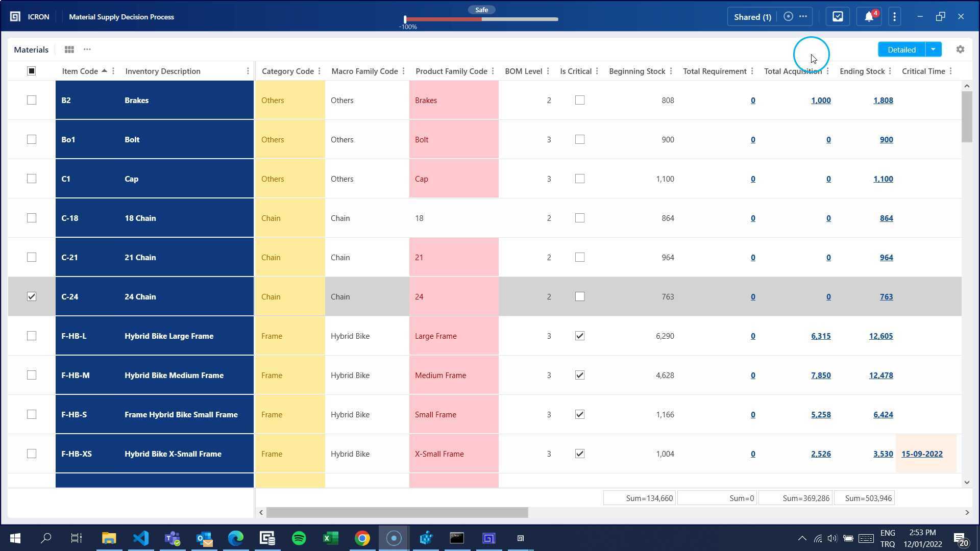The image size is (980, 551).
Task: Open Item Code column options menu
Action: 113,71
